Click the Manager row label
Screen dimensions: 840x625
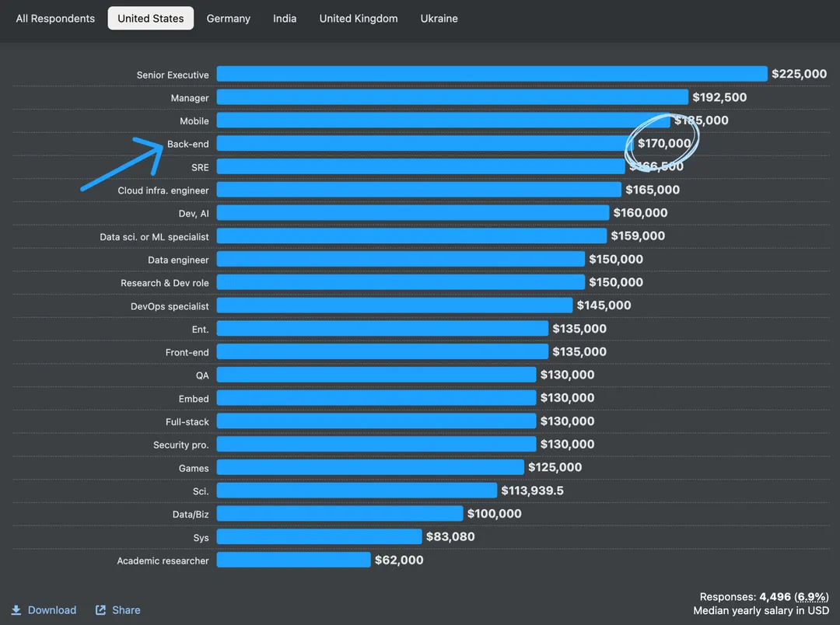coord(190,98)
